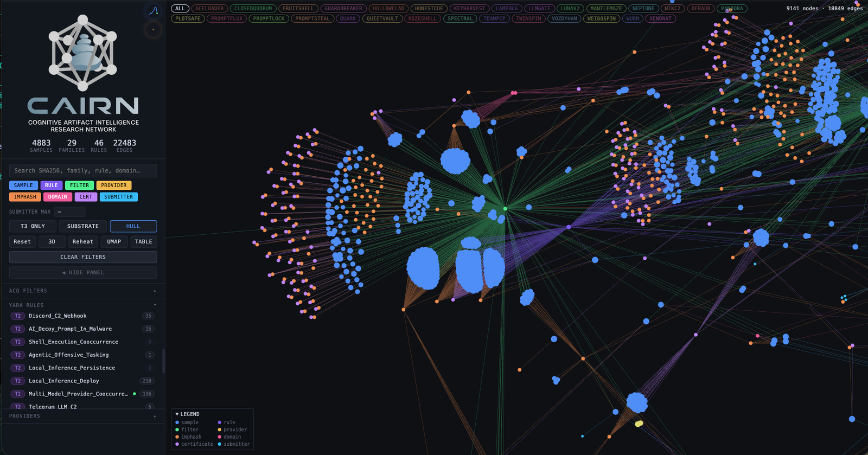
Task: Filter by the WEIBOSPIN family chip
Action: 602,18
